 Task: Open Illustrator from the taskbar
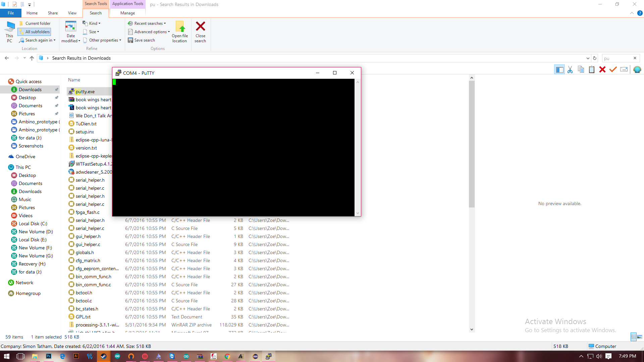(x=76, y=356)
